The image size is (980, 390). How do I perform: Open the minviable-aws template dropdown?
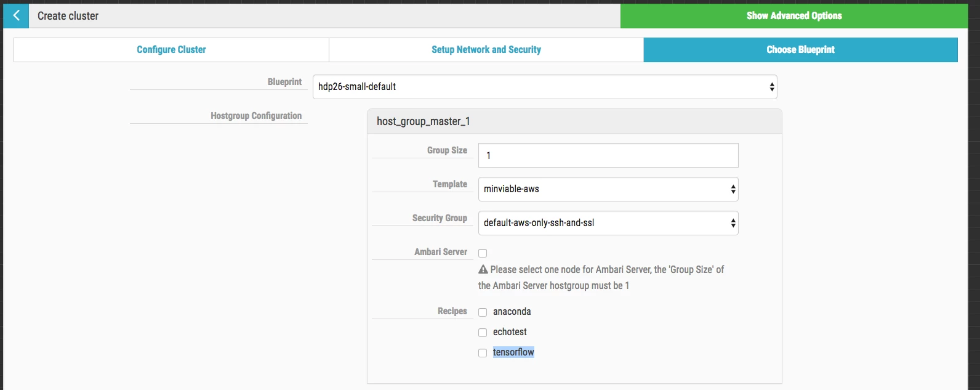pos(608,189)
